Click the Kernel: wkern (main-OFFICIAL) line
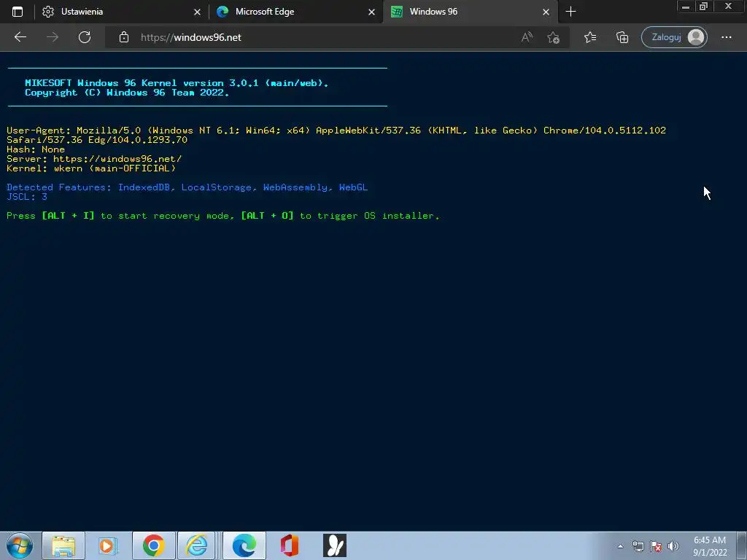The image size is (747, 560). point(91,168)
